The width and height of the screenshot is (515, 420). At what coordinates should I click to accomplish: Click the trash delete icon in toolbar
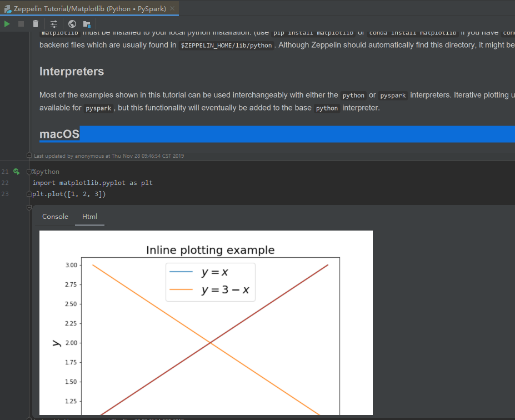[x=36, y=24]
